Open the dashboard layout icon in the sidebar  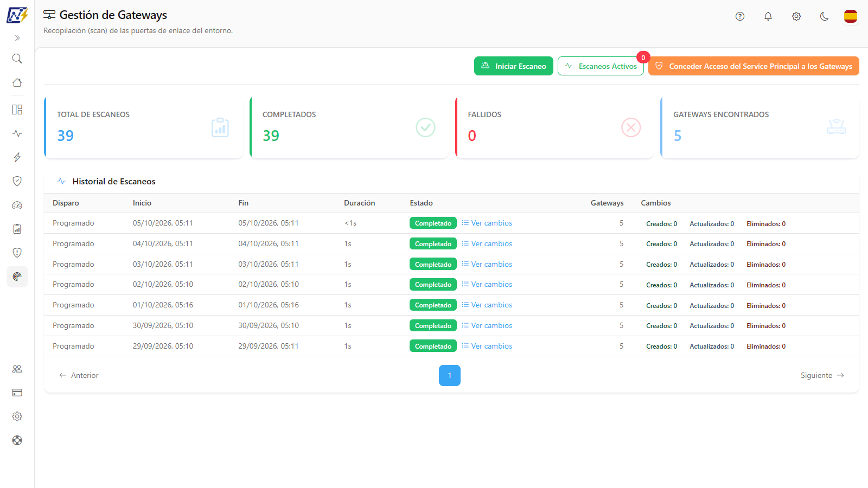17,110
